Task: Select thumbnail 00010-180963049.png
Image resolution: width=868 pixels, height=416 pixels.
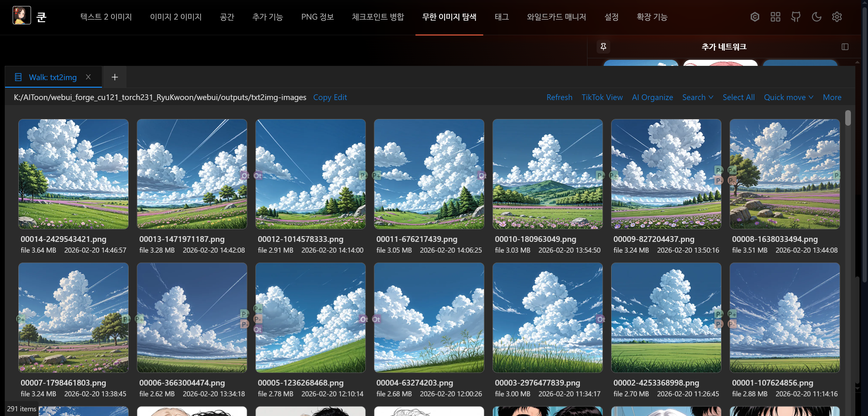Action: click(547, 174)
